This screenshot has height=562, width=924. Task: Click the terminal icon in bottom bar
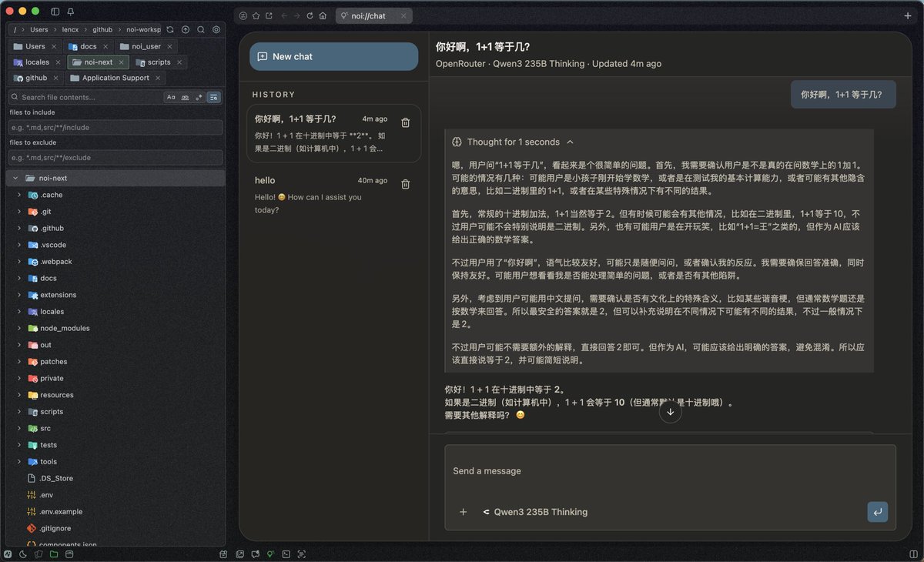point(286,554)
